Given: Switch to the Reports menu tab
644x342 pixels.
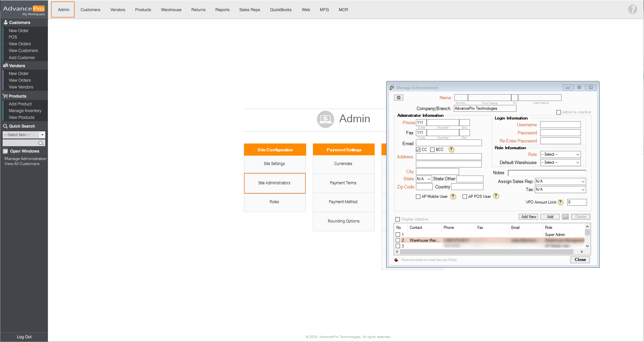Looking at the screenshot, I should [222, 10].
